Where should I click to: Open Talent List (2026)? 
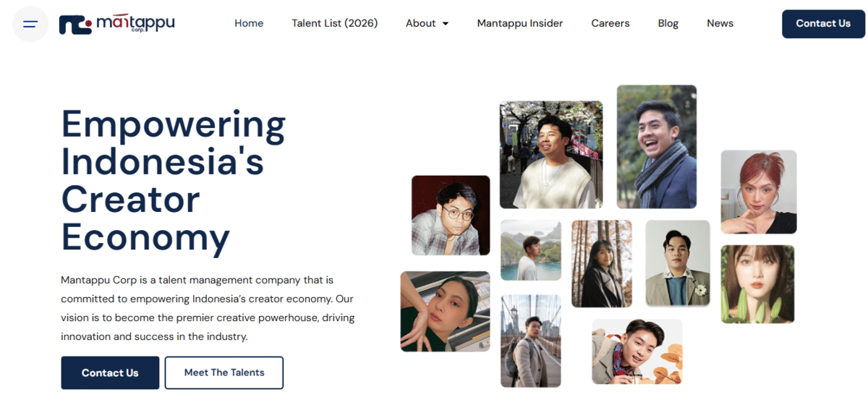[x=335, y=23]
